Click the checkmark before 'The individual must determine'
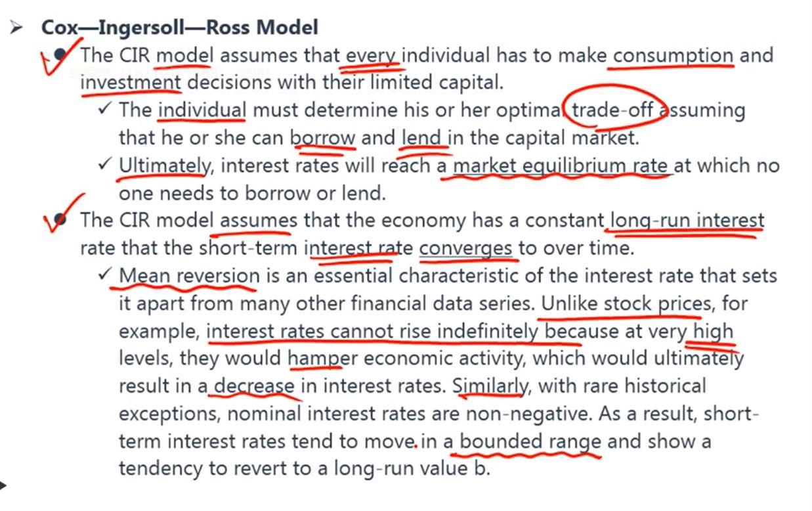The image size is (812, 511). click(104, 109)
